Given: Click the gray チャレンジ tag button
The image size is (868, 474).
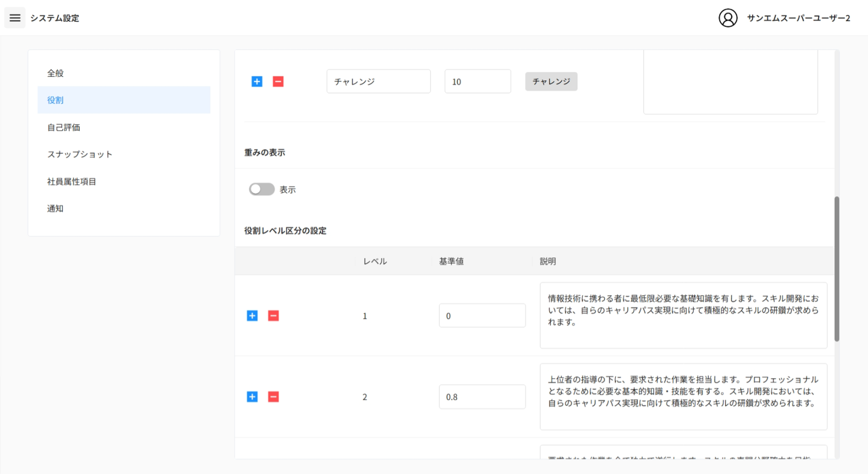Looking at the screenshot, I should (x=551, y=82).
